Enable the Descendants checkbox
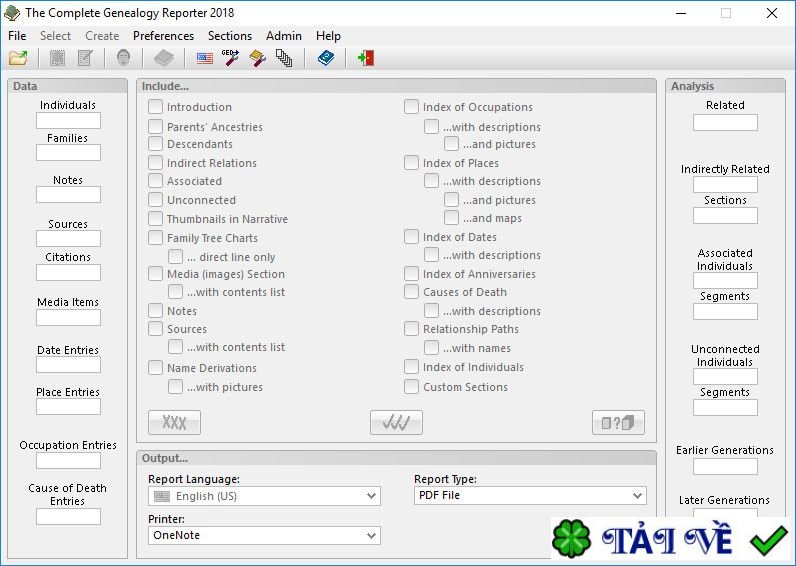The height and width of the screenshot is (566, 796). pos(155,144)
